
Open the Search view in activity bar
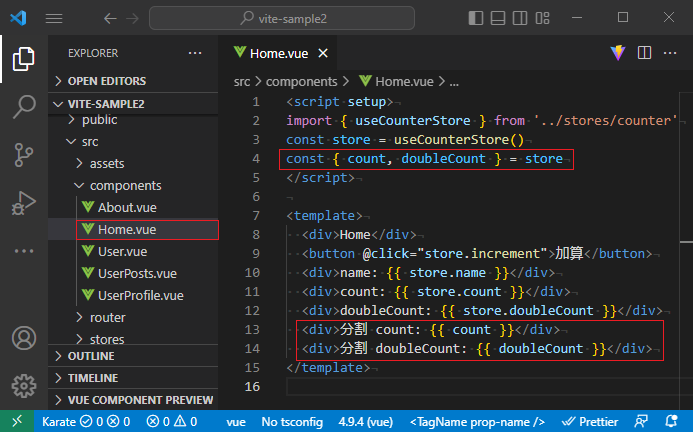(23, 107)
